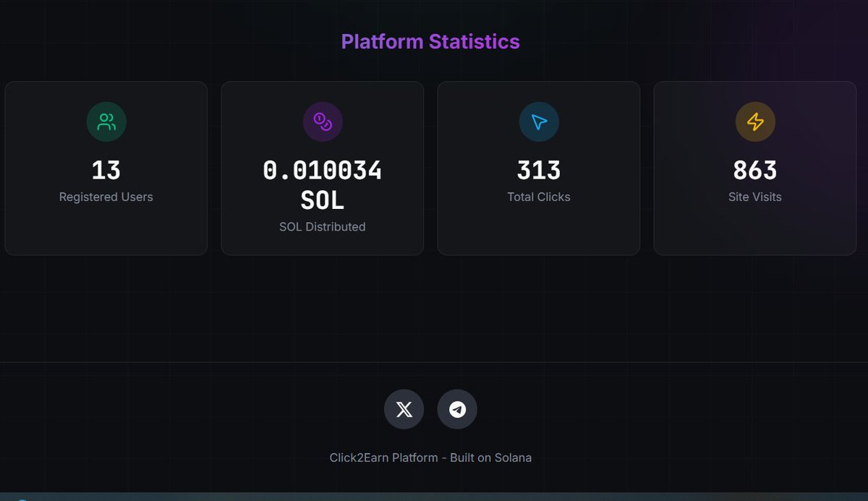Click the 313 Total Clicks counter

(x=538, y=170)
